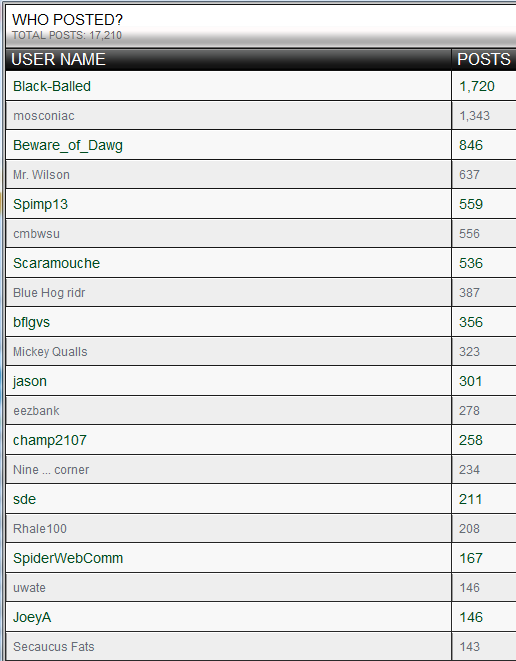
Task: Open the Black-Balled user profile link
Action: coord(52,86)
